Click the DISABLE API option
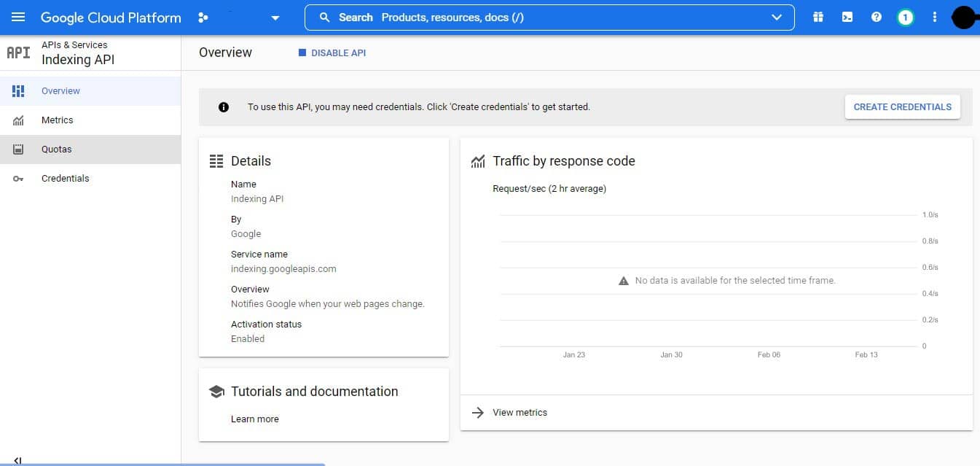The image size is (980, 466). [x=332, y=52]
